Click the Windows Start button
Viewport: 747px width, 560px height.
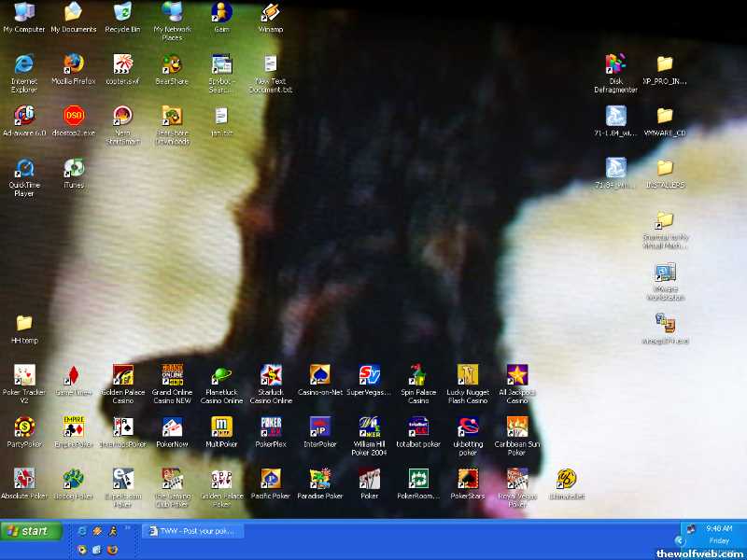(32, 531)
